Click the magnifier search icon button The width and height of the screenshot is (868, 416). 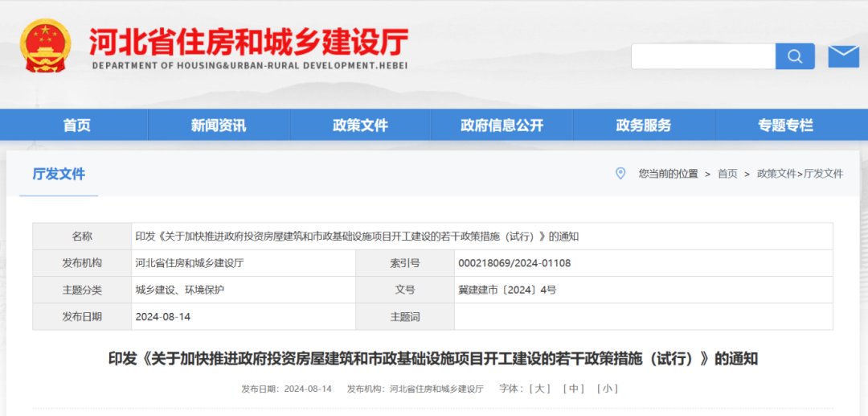coord(795,56)
